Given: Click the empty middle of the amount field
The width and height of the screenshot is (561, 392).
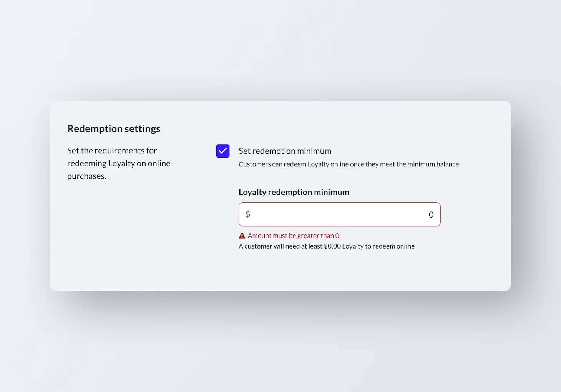Looking at the screenshot, I should [338, 214].
